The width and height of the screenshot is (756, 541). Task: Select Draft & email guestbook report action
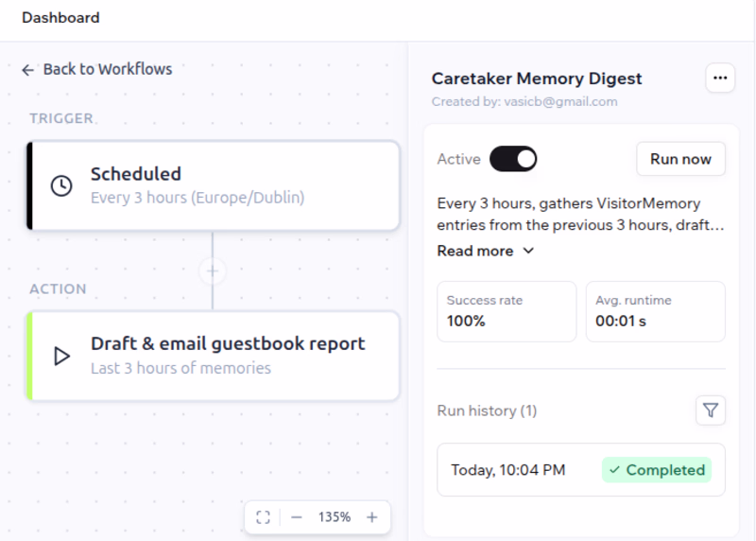pyautogui.click(x=213, y=357)
